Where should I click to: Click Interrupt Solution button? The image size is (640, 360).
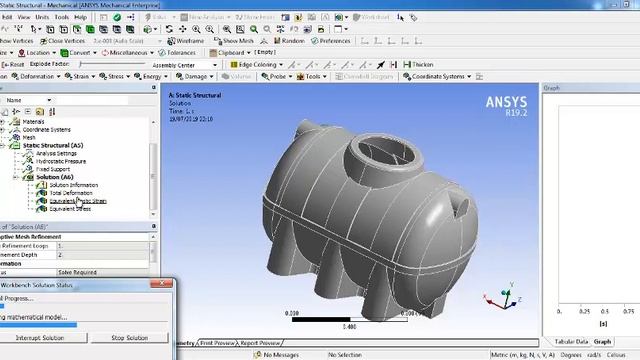coord(40,338)
